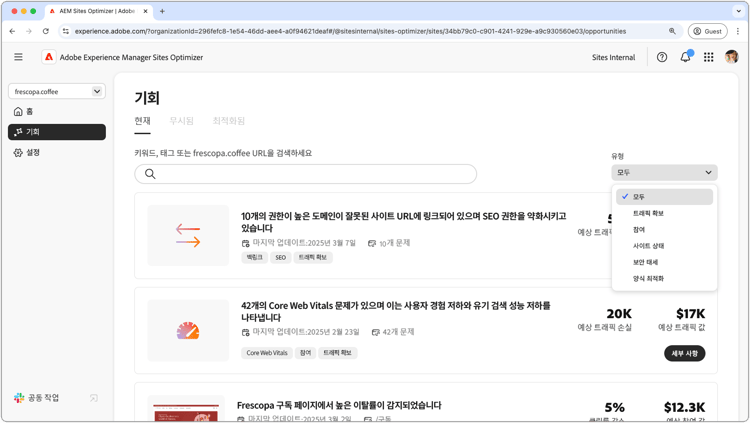Select the 모두 option
The width and height of the screenshot is (750, 423).
point(664,197)
